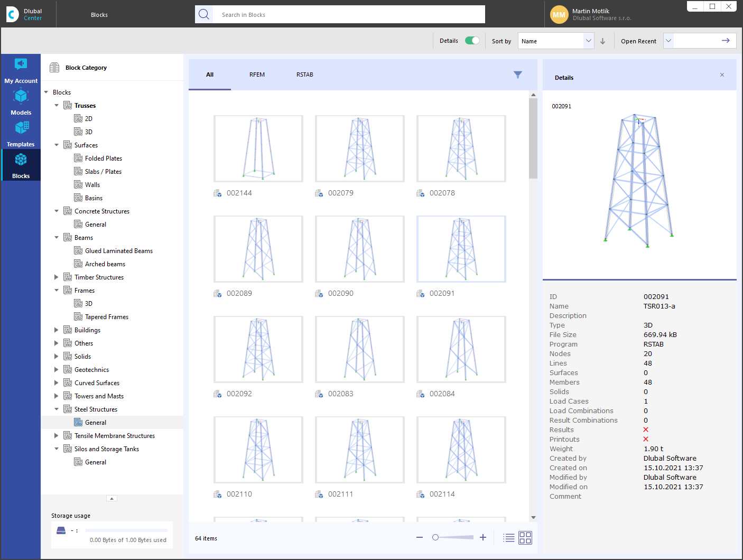Select the block thumbnail 002079
Screen dimensions: 743x560
pos(359,149)
